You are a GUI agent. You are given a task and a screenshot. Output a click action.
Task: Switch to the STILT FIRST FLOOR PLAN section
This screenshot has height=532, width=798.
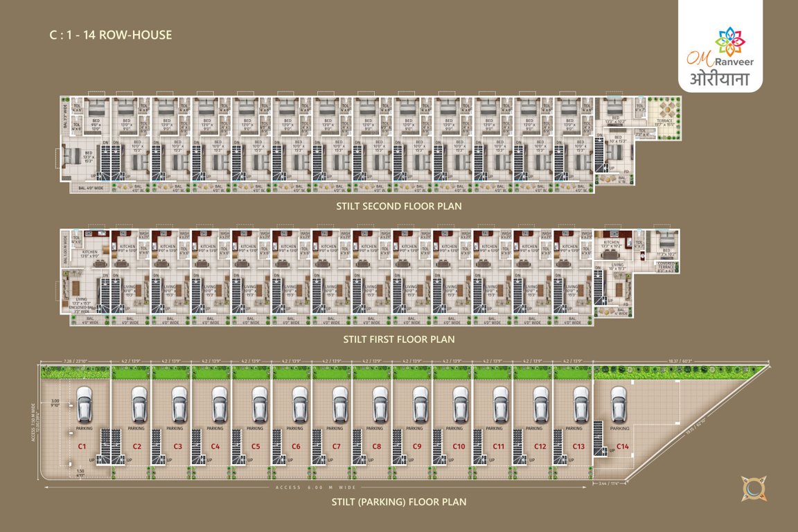tap(399, 339)
